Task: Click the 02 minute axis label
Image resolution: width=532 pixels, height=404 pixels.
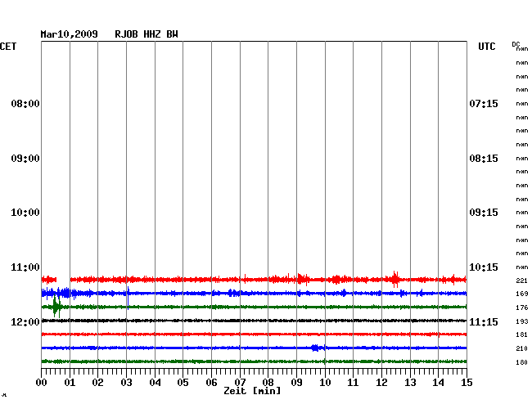Action: click(x=97, y=383)
